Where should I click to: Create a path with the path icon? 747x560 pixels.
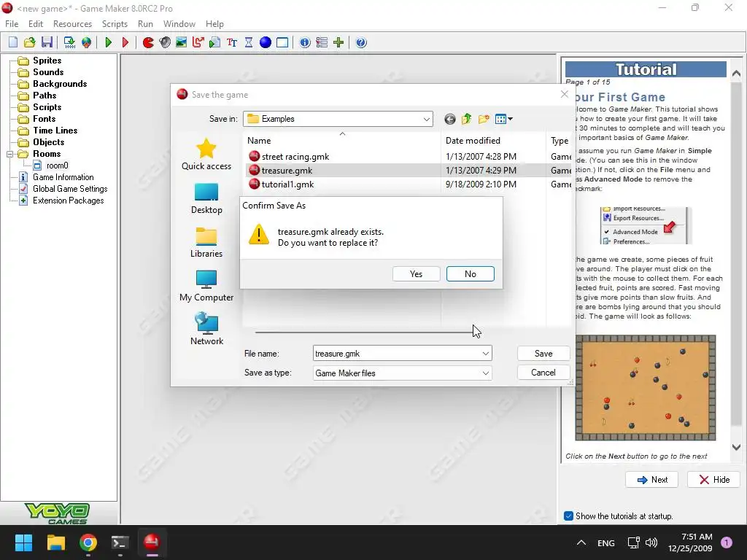[198, 42]
